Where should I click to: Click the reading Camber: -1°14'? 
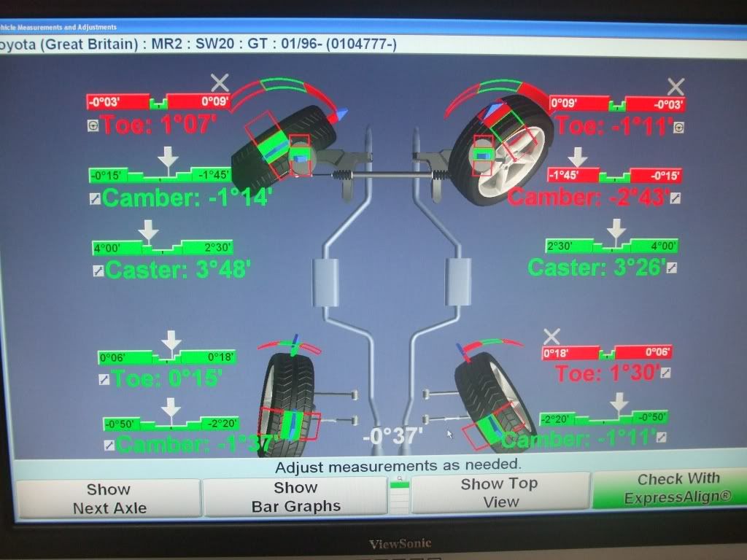point(187,198)
